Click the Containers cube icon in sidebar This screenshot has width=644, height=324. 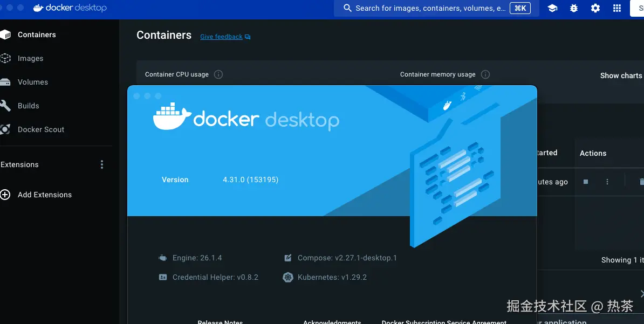coord(5,35)
